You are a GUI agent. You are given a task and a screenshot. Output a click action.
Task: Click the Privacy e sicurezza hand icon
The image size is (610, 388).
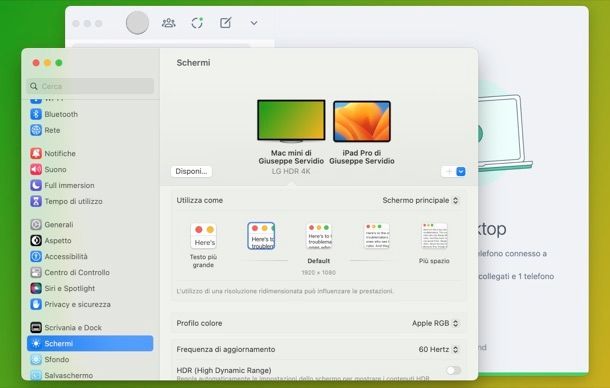(x=36, y=304)
